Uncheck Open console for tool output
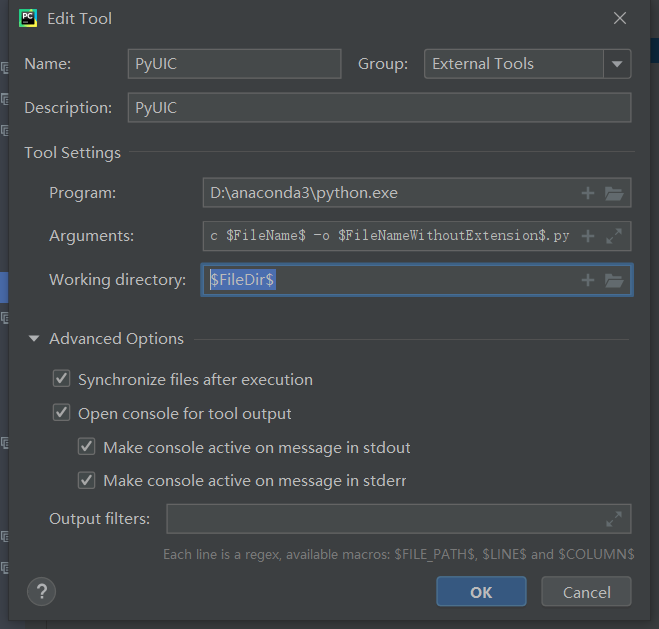Viewport: 659px width, 629px height. pyautogui.click(x=62, y=413)
